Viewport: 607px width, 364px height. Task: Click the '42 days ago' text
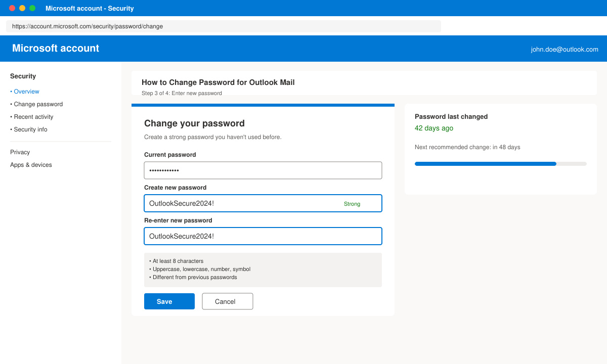pos(434,128)
